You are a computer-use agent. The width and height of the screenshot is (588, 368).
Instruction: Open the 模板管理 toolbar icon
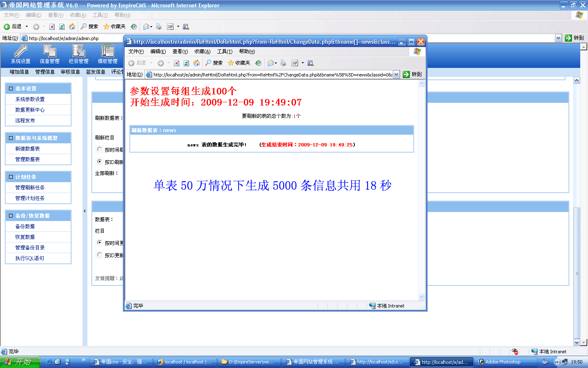(107, 54)
